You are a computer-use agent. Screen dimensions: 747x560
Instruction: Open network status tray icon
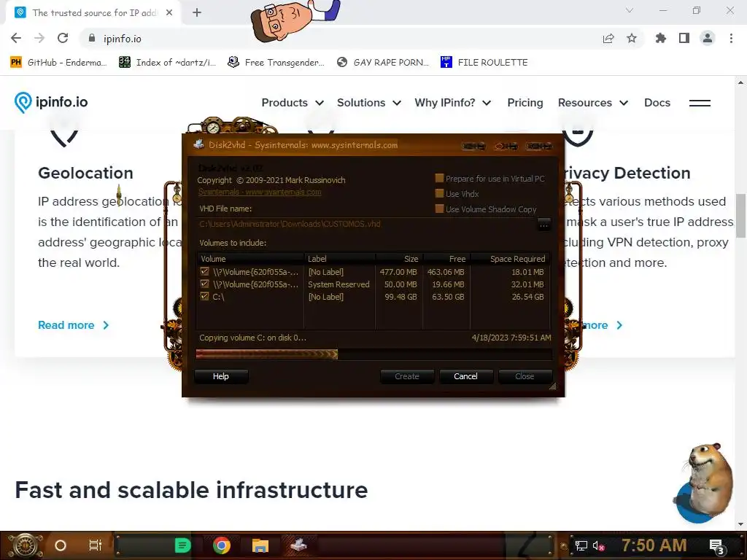point(581,545)
